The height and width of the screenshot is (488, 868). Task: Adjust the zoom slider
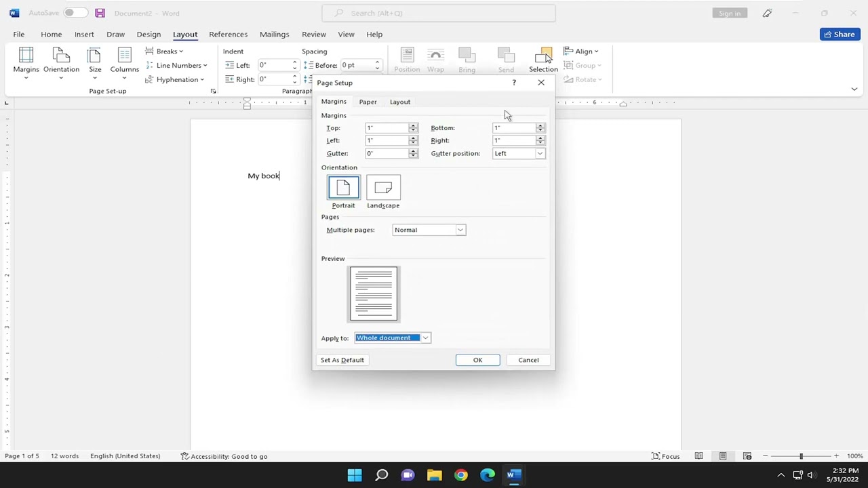[x=803, y=456]
